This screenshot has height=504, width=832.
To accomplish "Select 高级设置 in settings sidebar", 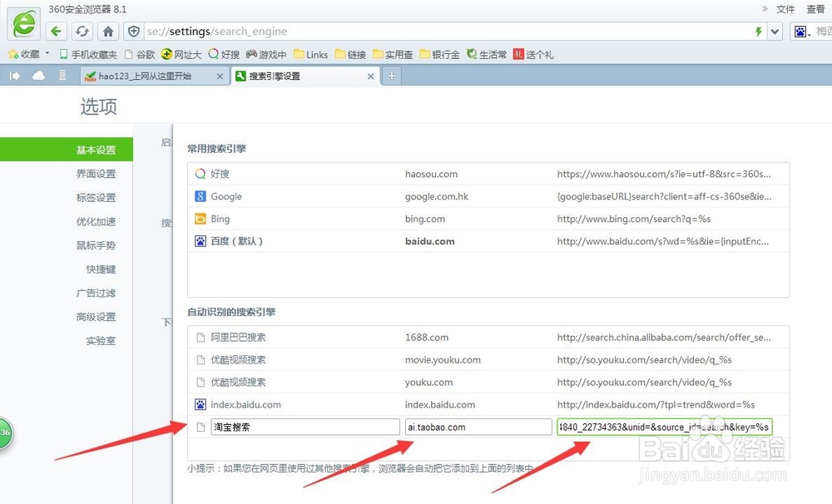I will pos(96,317).
